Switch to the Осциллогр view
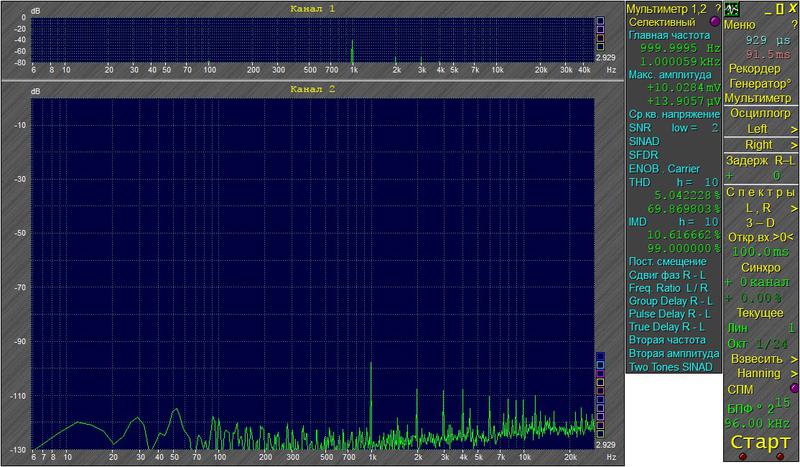Viewport: 800px width, 467px height. pos(758,114)
